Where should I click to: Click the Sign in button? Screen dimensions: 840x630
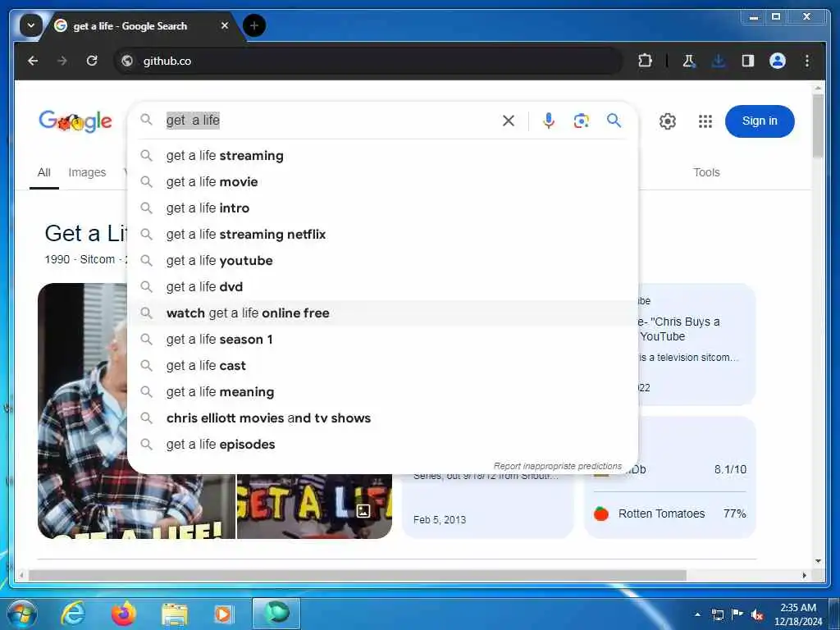click(x=760, y=121)
